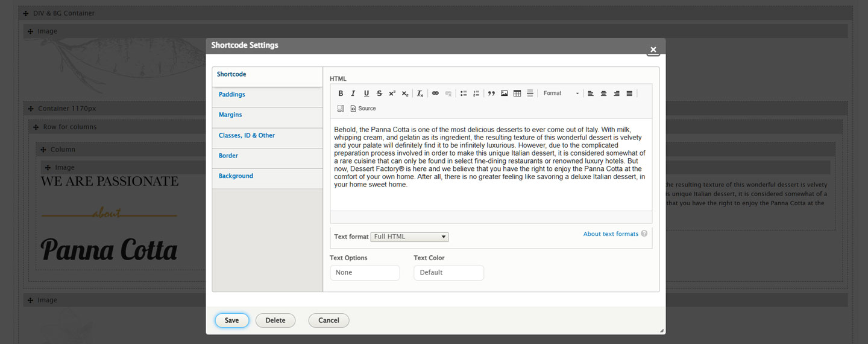Insert a link using the link icon
The height and width of the screenshot is (344, 868).
pos(435,94)
